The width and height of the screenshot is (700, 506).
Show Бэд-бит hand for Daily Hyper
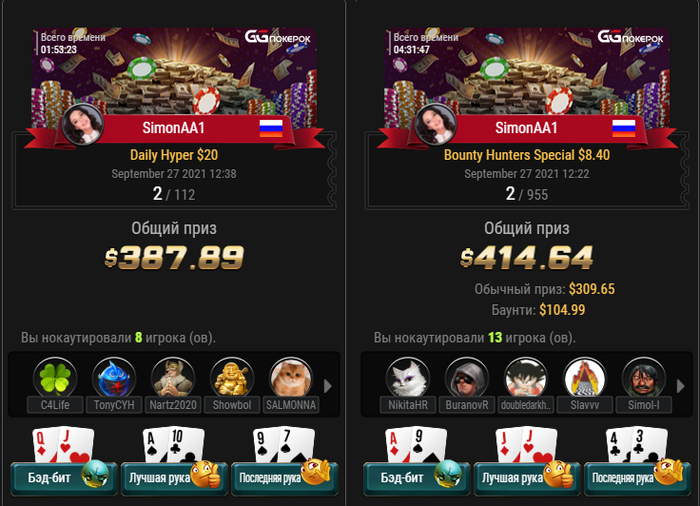click(63, 478)
